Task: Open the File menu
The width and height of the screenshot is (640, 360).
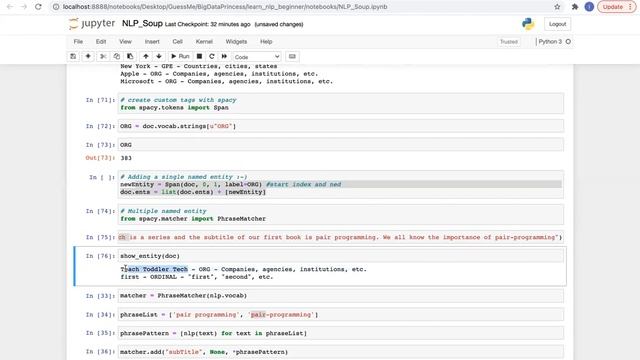Action: click(78, 42)
